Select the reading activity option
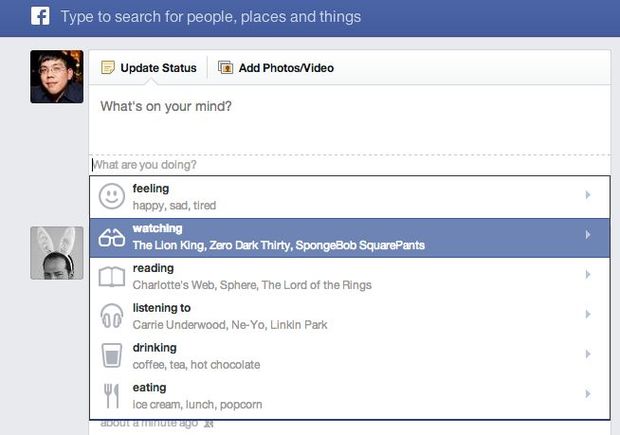Viewport: 620px width, 435px height. point(250,276)
